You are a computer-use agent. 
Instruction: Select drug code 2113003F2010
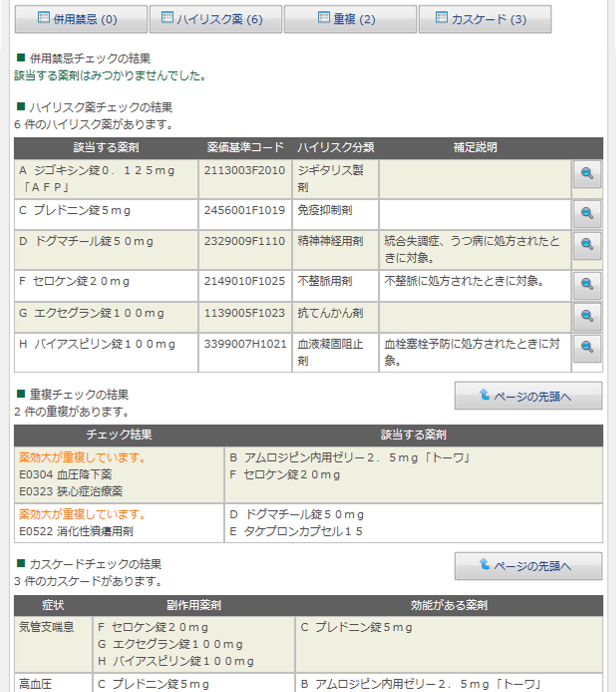click(x=245, y=170)
